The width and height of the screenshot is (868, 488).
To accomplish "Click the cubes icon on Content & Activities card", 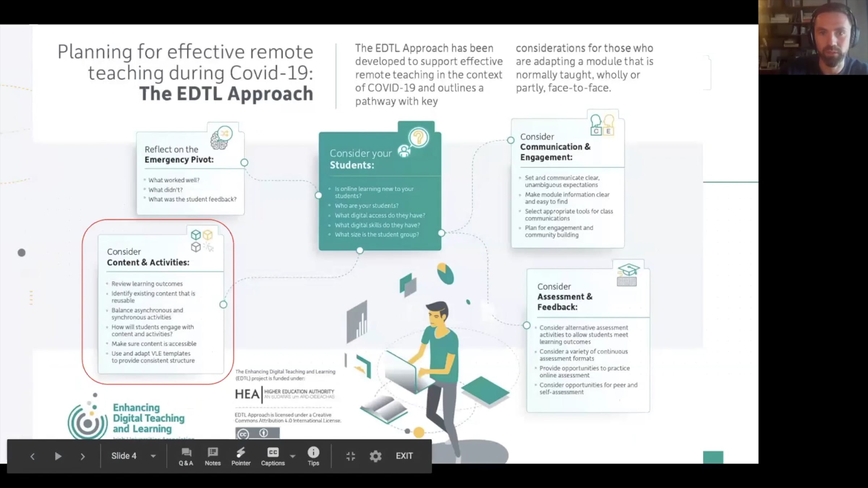I will 202,241.
